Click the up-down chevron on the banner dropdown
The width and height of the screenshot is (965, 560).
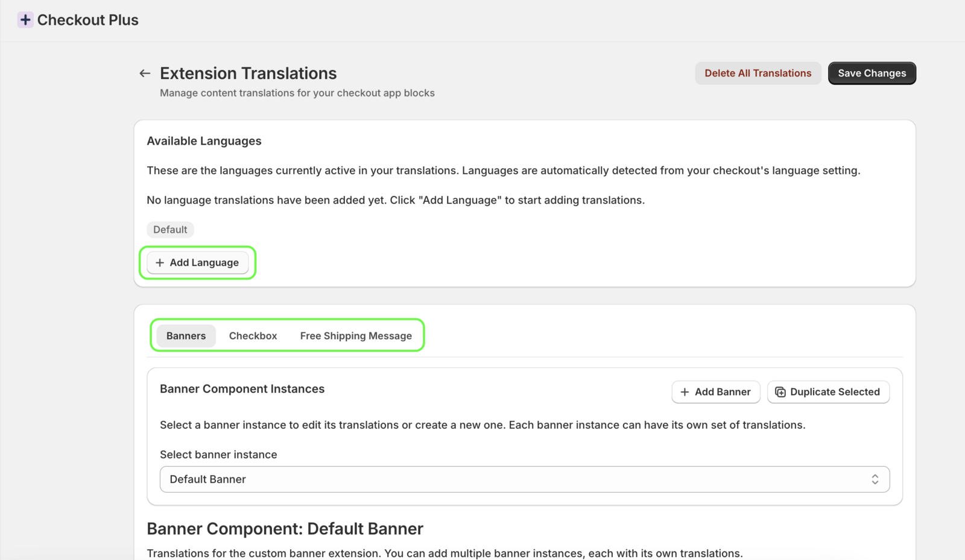[x=876, y=479]
